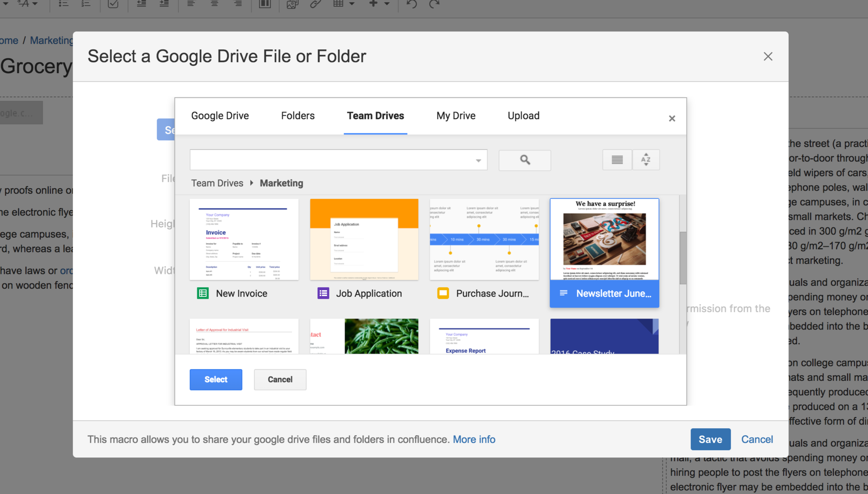The height and width of the screenshot is (494, 868).
Task: Open the Folders tab
Action: coord(298,115)
